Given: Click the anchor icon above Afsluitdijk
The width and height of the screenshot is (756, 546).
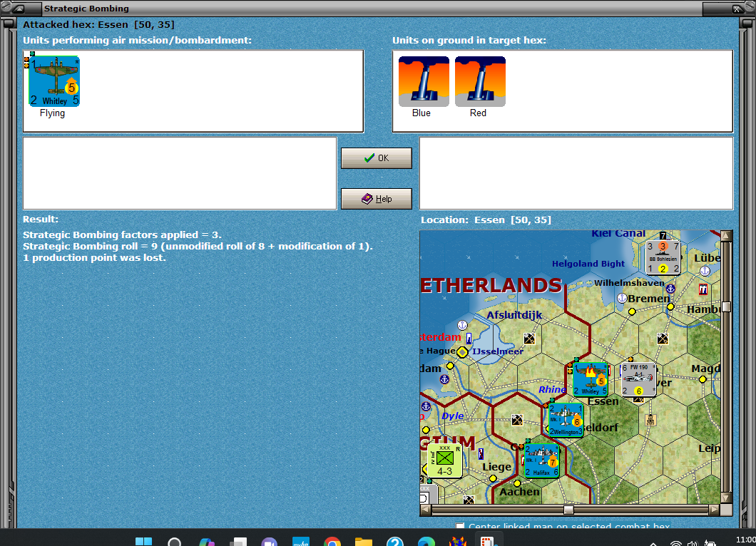Looking at the screenshot, I should point(462,325).
